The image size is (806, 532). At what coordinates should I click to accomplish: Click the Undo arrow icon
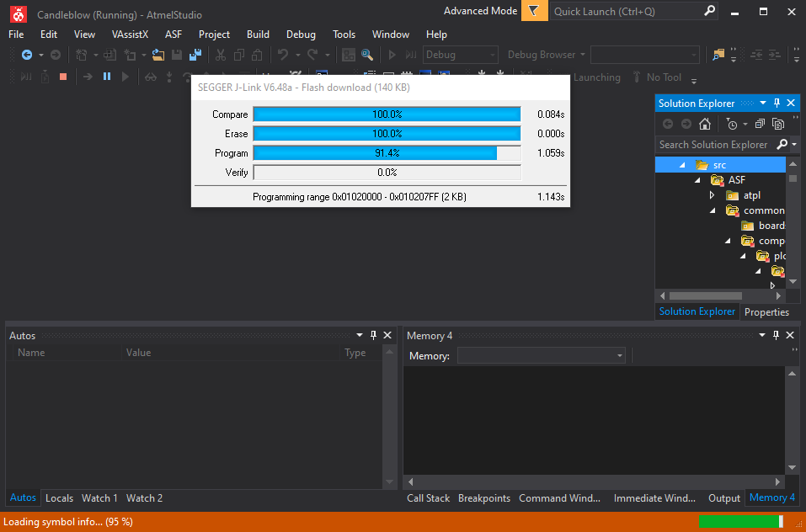point(283,55)
